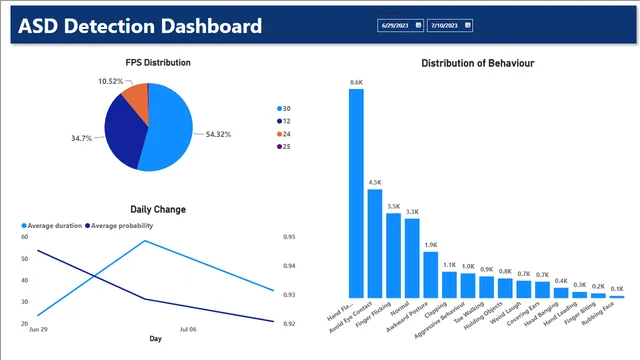
Task: Click the Distribution of Behaviour chart title
Action: click(478, 63)
